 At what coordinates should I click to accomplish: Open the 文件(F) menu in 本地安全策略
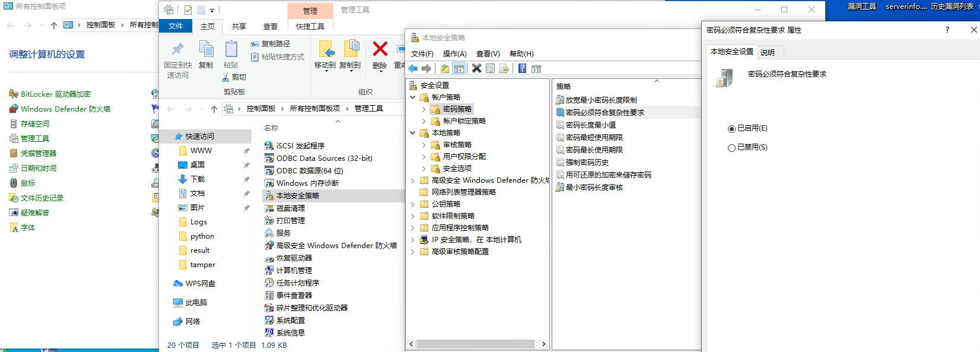coord(422,53)
